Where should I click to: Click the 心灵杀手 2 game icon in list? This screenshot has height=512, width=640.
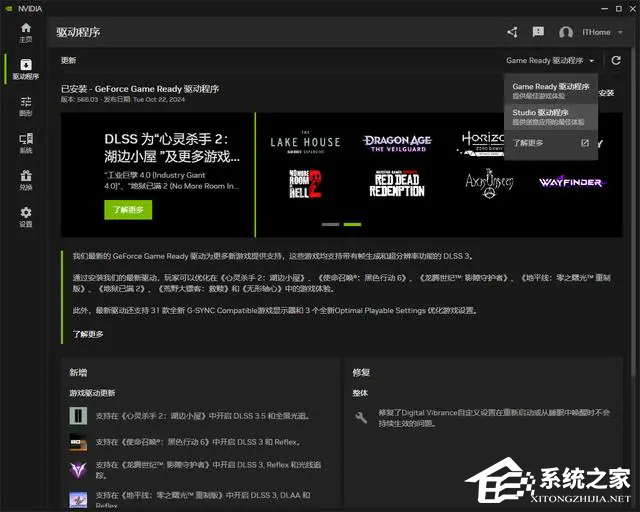pyautogui.click(x=78, y=416)
